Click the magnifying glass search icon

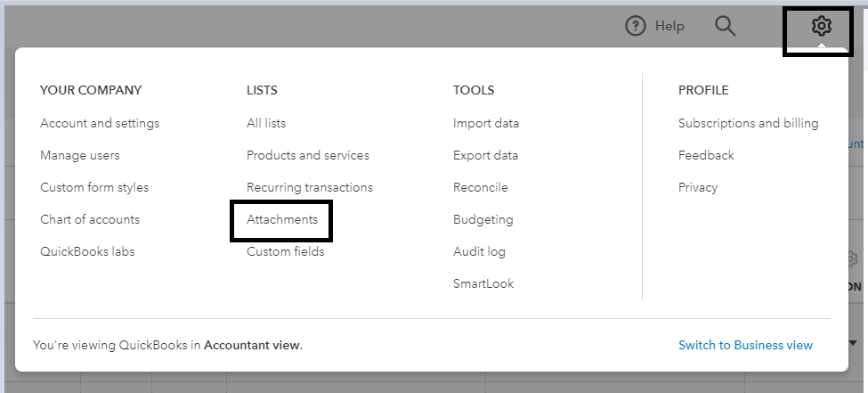coord(726,27)
